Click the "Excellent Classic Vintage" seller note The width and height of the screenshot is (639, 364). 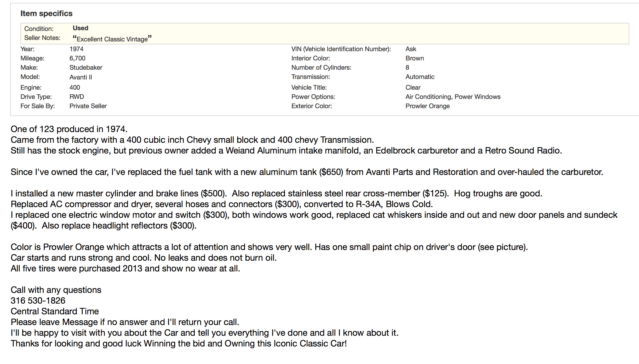click(112, 39)
